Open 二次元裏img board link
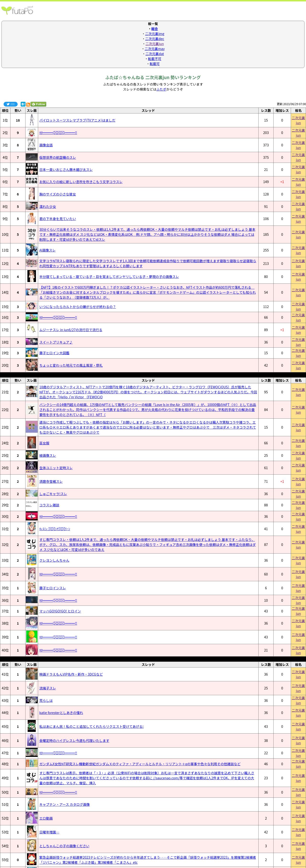306x868 pixels. click(x=154, y=34)
